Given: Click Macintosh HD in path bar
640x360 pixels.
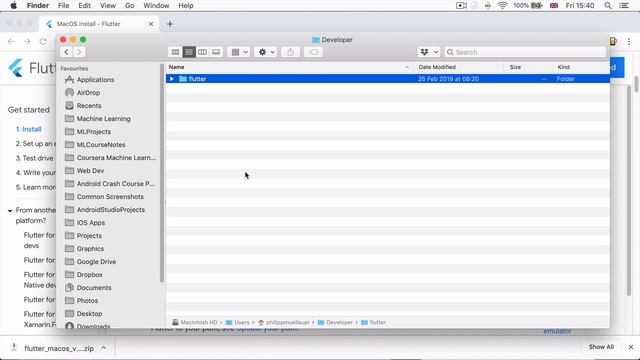Looking at the screenshot, I should [195, 322].
